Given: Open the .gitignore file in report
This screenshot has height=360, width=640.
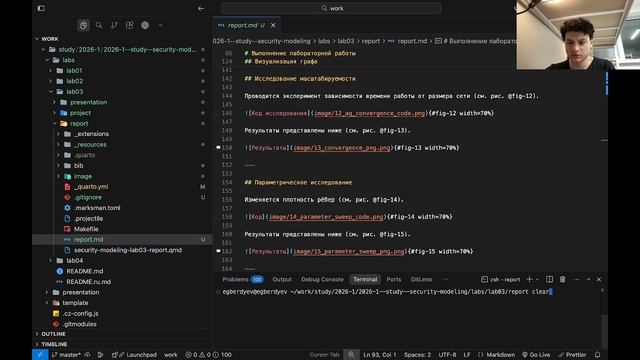Looking at the screenshot, I should coord(88,197).
